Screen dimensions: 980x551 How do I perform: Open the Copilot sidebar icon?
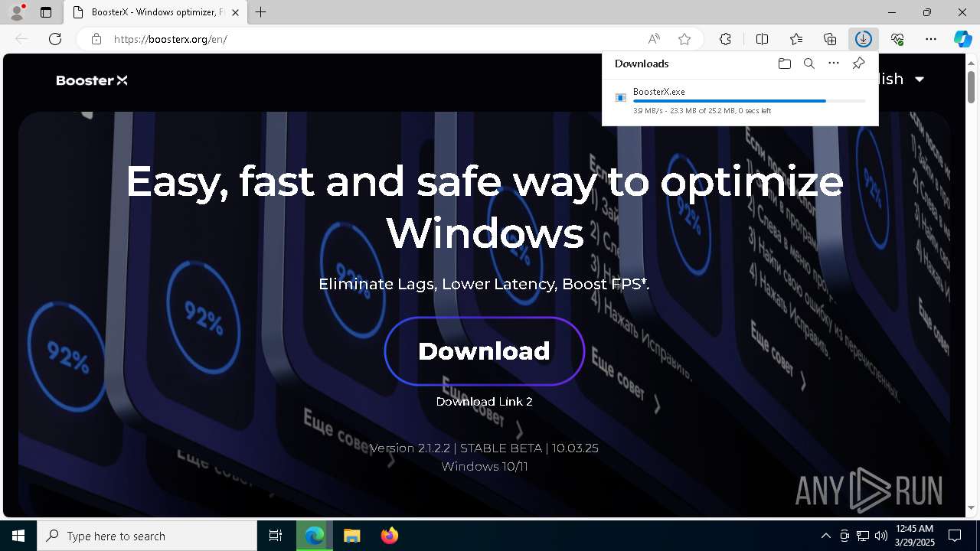point(962,39)
